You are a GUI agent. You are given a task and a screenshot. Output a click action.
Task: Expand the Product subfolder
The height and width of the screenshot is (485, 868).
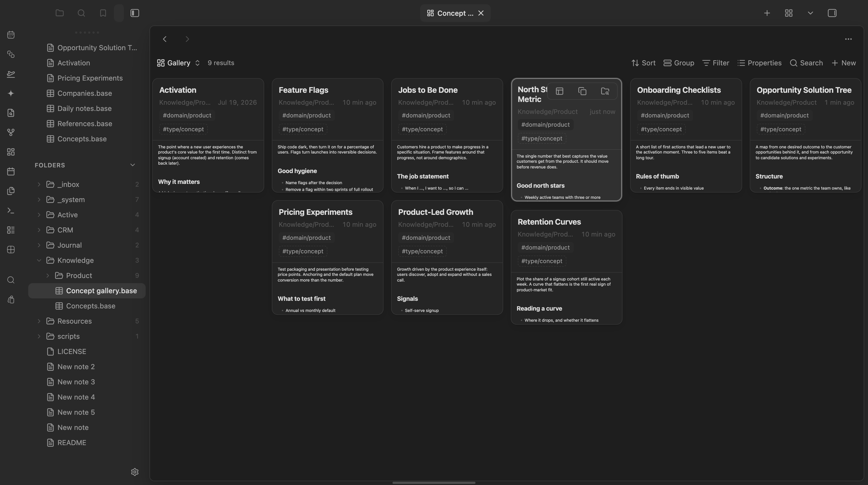47,276
